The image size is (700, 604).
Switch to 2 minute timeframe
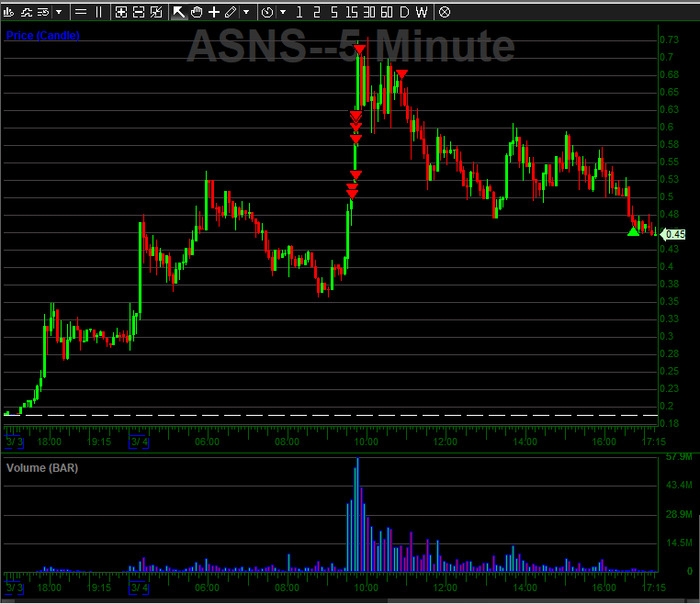[x=317, y=12]
